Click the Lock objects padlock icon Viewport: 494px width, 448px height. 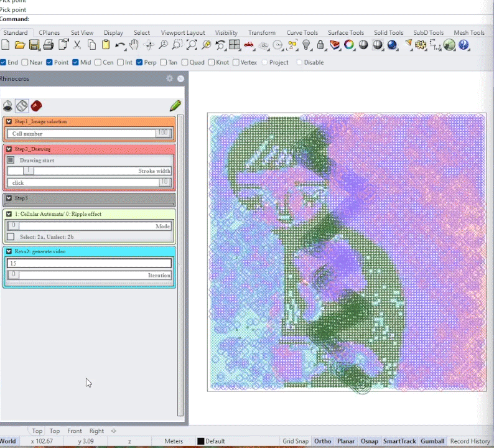tap(320, 45)
